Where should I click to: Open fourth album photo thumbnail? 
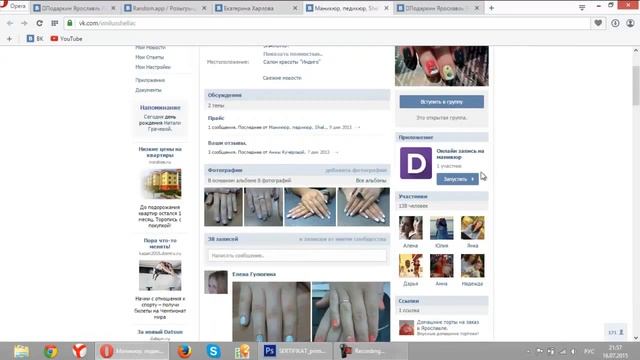(x=364, y=207)
